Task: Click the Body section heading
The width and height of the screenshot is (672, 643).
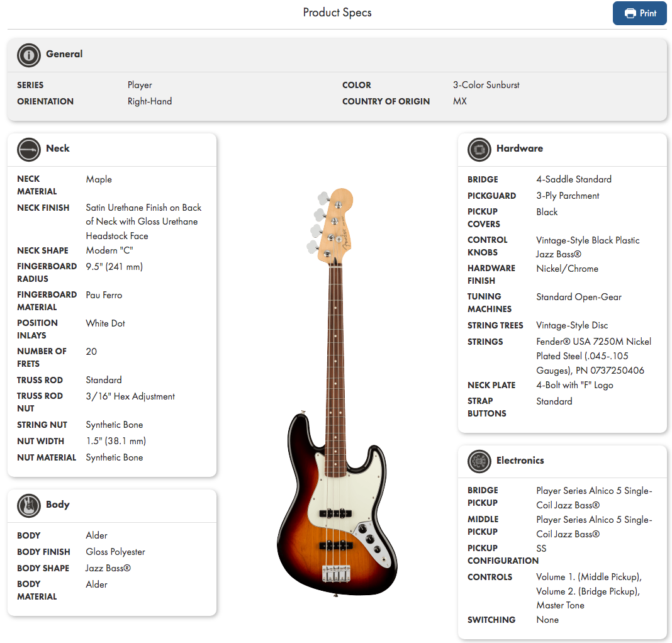Action: pos(58,505)
